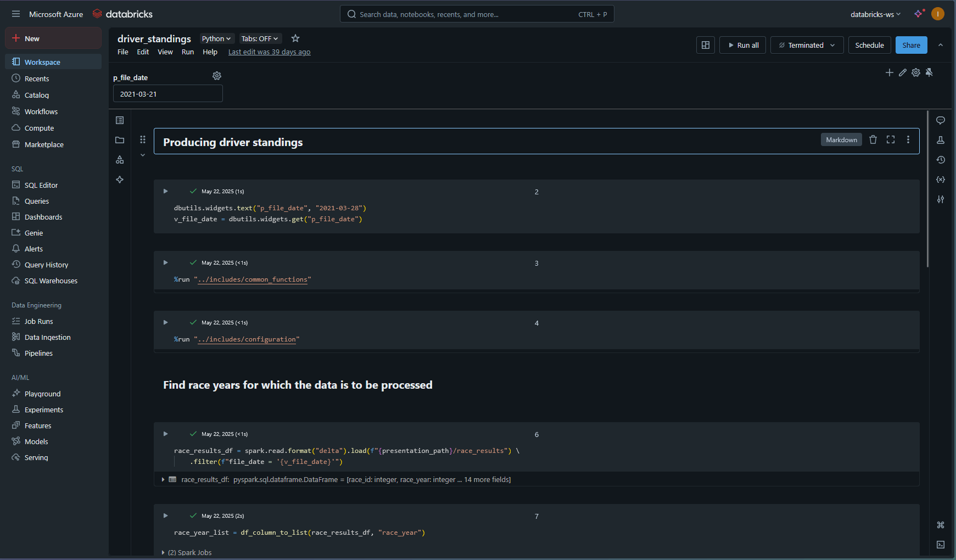Screen dimensions: 956x560
Task: Open the ../includes/common_functions link
Action: click(x=253, y=279)
